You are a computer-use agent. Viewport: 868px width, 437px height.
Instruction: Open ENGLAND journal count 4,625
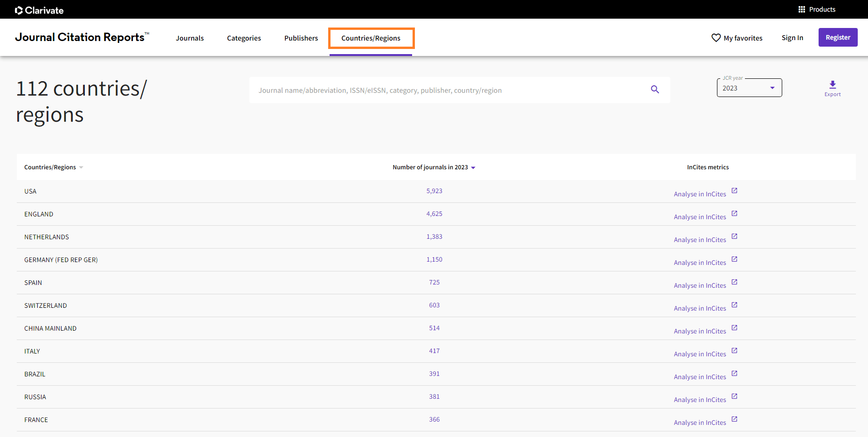434,214
